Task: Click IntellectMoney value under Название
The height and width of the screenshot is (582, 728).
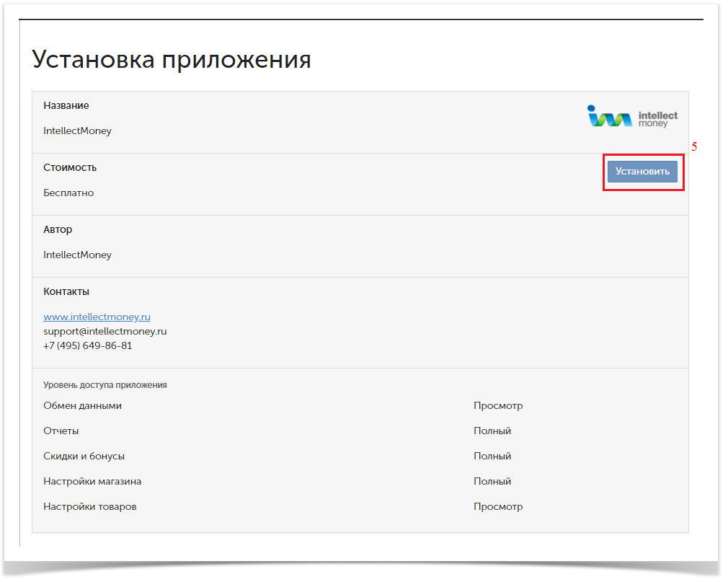Action: (x=78, y=131)
